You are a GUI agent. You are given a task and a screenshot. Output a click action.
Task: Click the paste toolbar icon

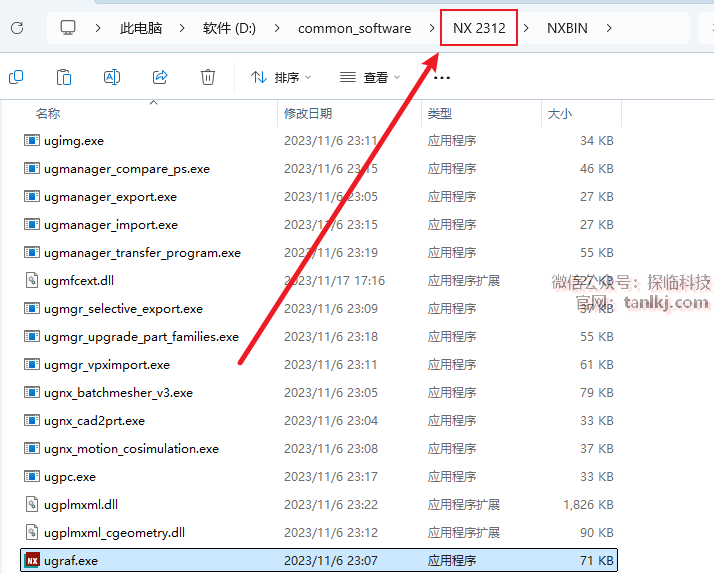click(x=64, y=77)
